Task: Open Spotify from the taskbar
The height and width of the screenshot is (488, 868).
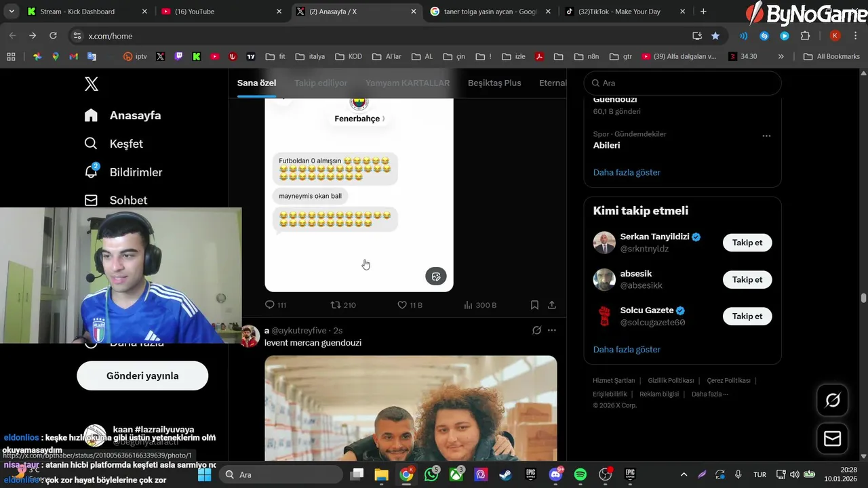Action: tap(580, 474)
